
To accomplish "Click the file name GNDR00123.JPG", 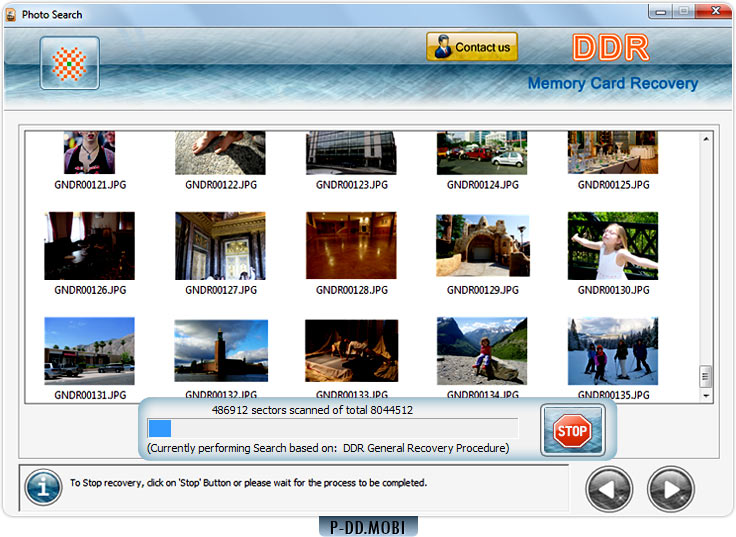I will point(352,185).
